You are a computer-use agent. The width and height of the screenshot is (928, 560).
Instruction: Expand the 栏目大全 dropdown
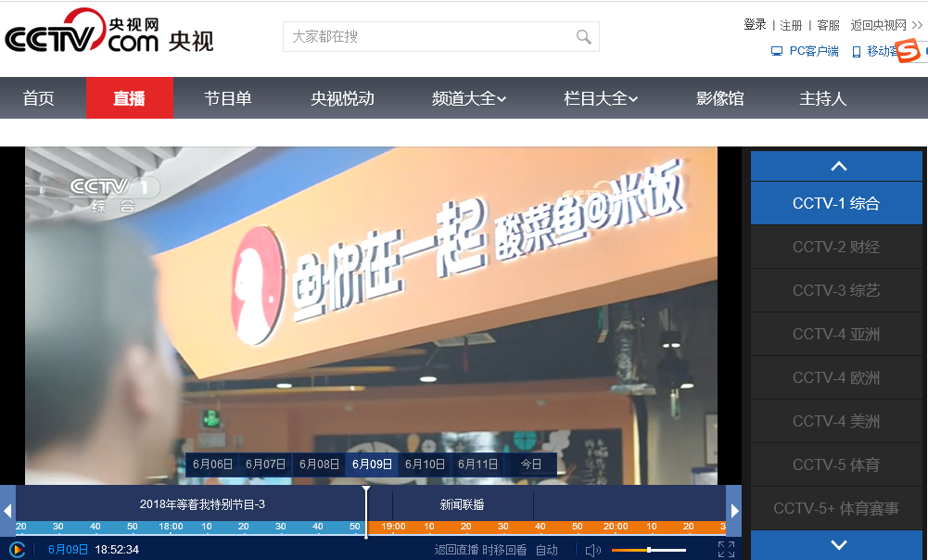(601, 97)
